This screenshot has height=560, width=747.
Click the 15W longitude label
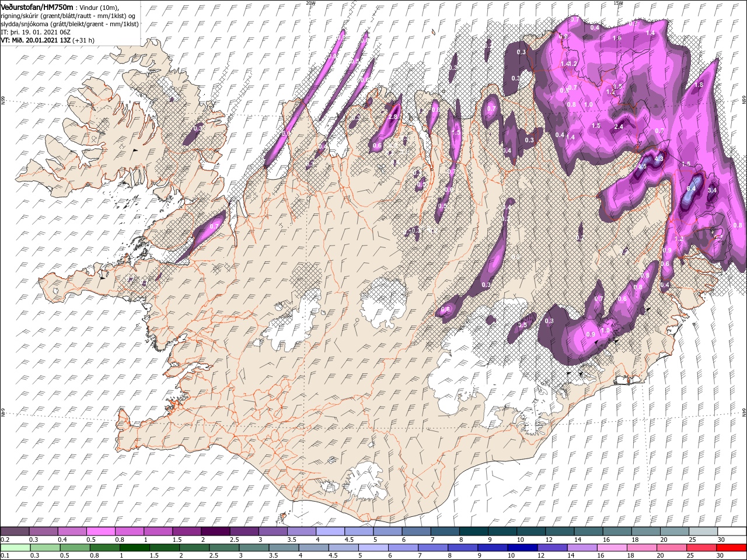tap(617, 3)
